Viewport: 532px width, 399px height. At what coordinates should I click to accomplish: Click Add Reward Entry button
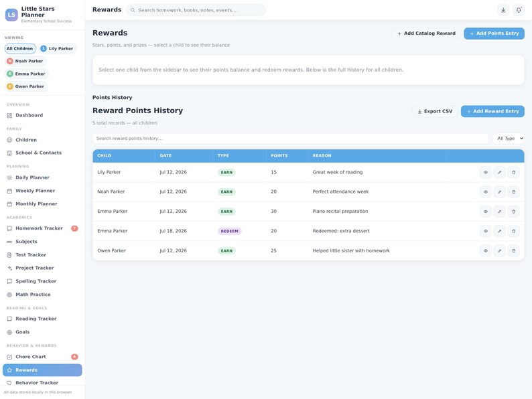coord(492,111)
